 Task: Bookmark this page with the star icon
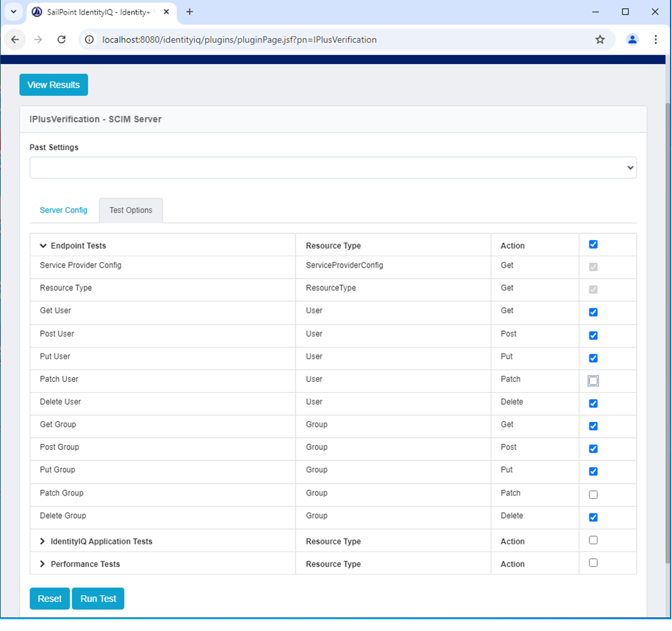[x=600, y=39]
